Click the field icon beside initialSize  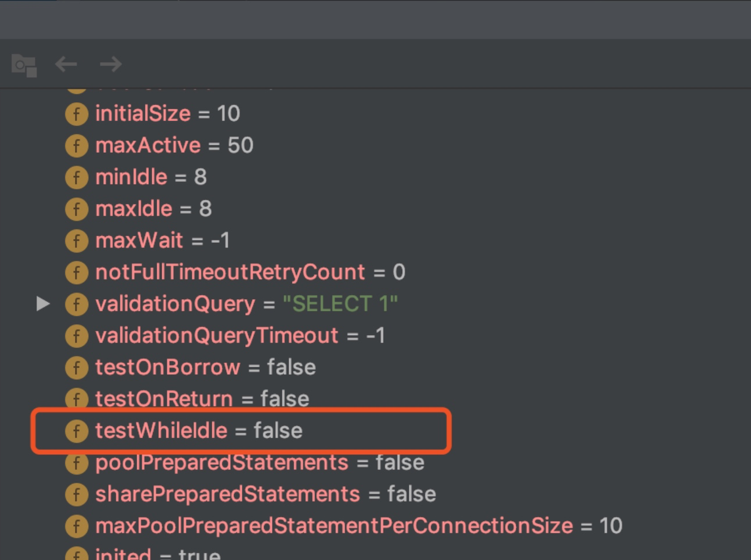coord(77,114)
